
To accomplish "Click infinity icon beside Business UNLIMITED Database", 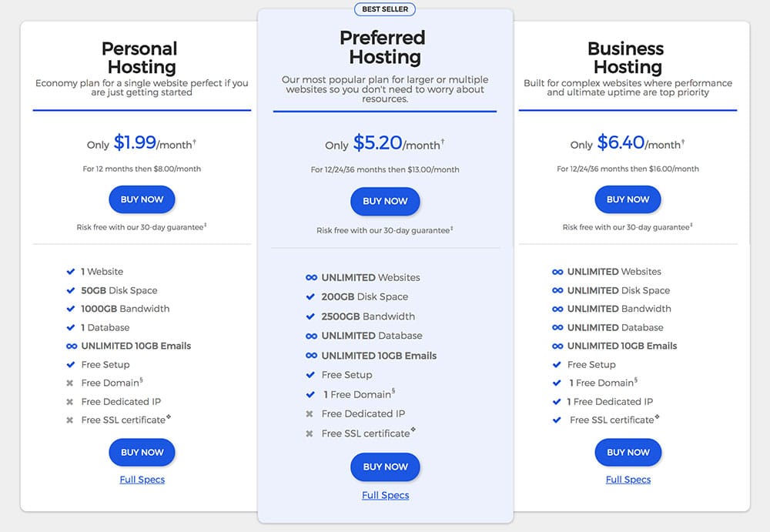I will click(x=557, y=328).
